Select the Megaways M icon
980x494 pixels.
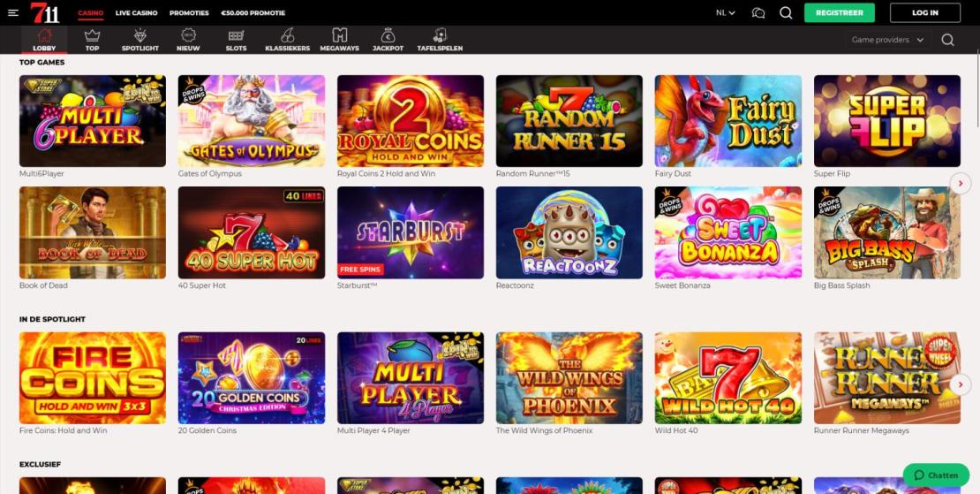[x=339, y=35]
